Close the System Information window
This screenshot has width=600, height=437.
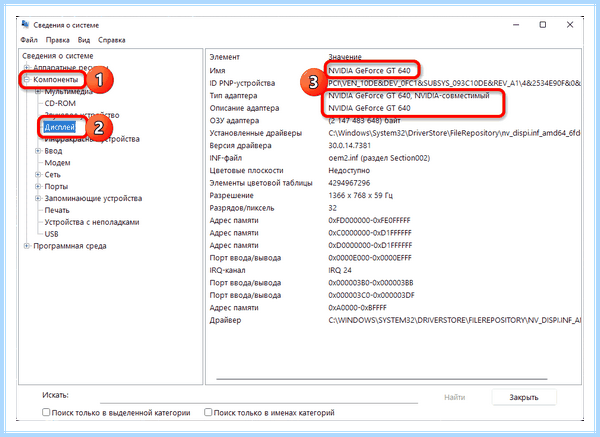(x=570, y=25)
